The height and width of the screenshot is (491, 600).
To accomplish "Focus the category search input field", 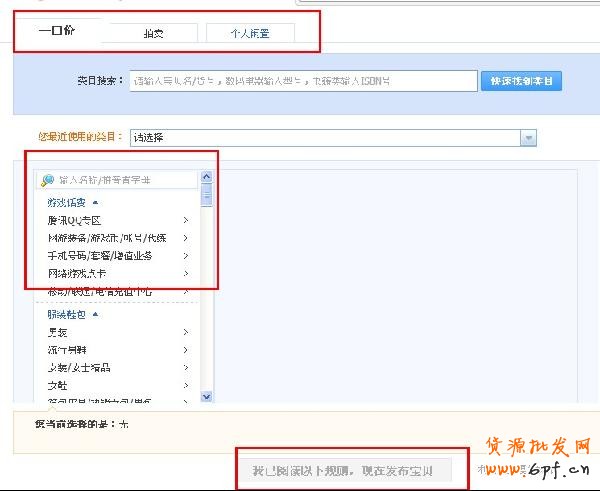I will click(303, 81).
